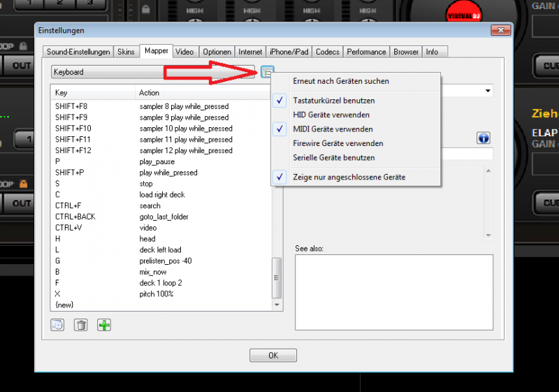Select the '(new)' row in key list
The image size is (559, 392).
[x=64, y=305]
